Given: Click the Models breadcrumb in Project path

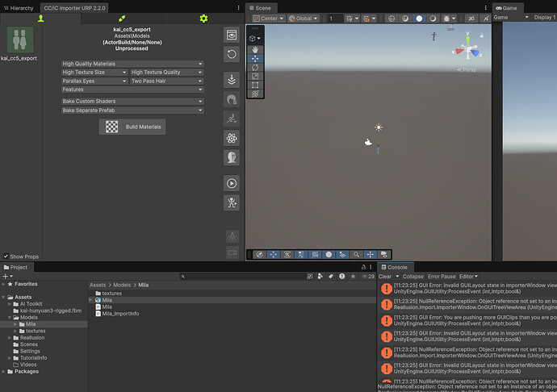Looking at the screenshot, I should tap(122, 285).
